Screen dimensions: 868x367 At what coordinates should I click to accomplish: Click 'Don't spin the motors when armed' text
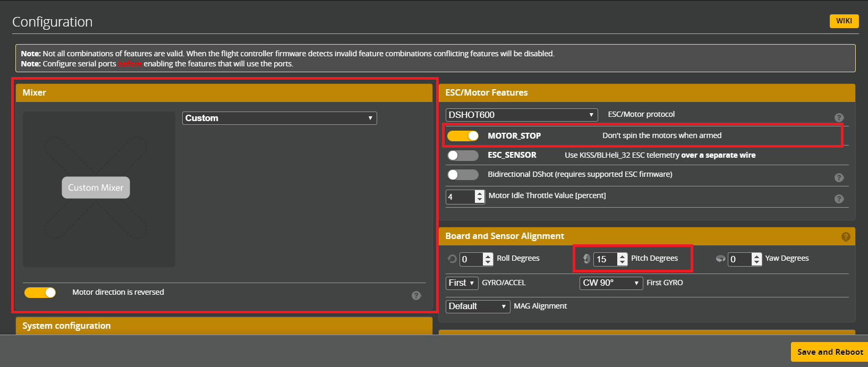tap(662, 135)
